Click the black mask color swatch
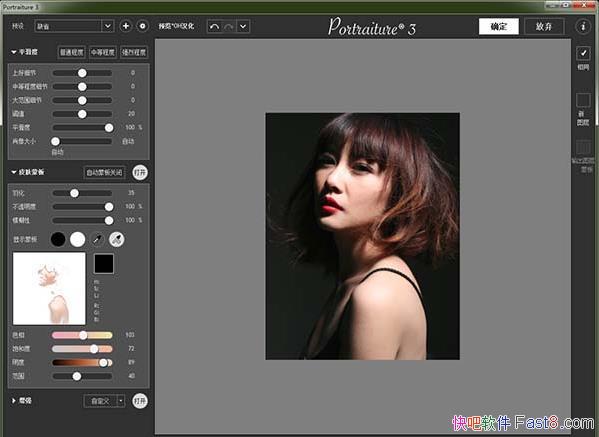 pyautogui.click(x=104, y=264)
